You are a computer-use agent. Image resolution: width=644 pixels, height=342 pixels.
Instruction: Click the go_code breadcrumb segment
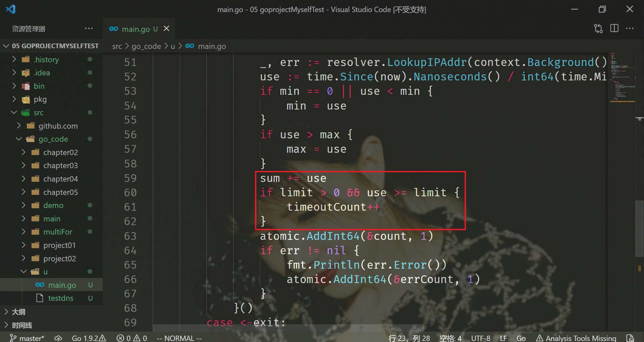click(146, 46)
